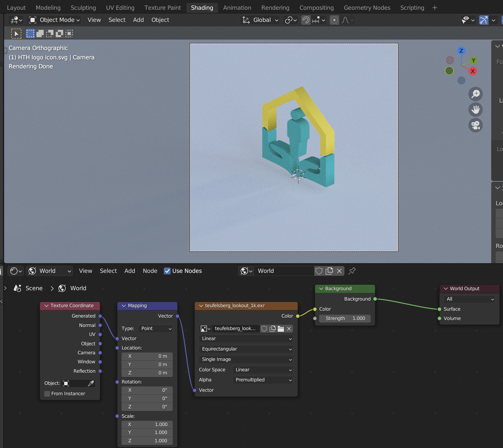503x448 pixels.
Task: Open the node editor Node menu
Action: 150,271
